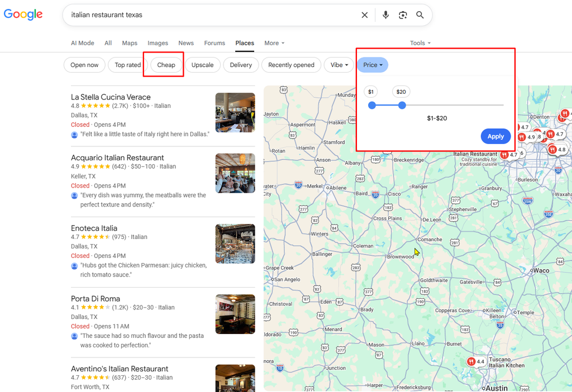The image size is (572, 392).
Task: Click the $1 price label bubble
Action: coord(371,92)
